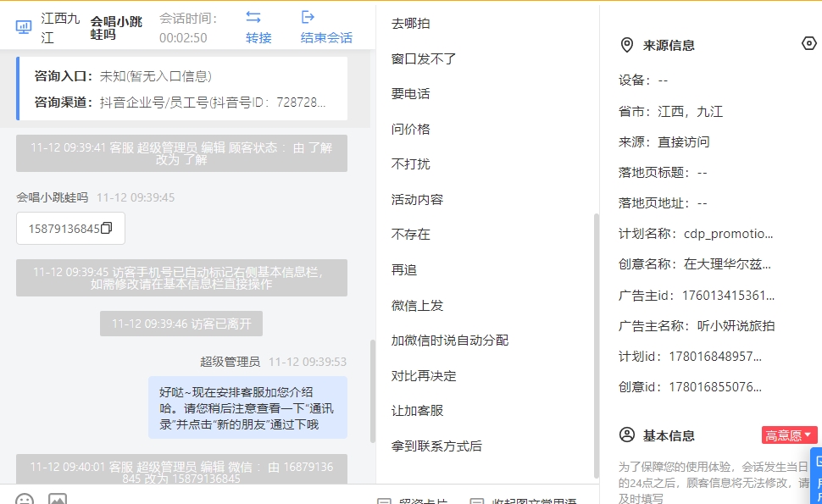
Task: Pick the quick reply 再追
Action: click(x=404, y=270)
